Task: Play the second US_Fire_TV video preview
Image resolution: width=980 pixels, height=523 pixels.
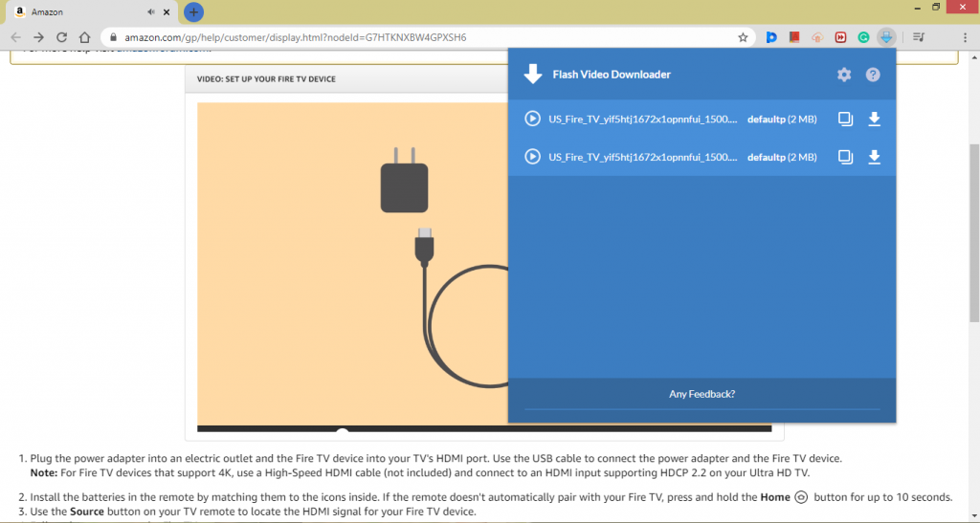Action: click(532, 157)
